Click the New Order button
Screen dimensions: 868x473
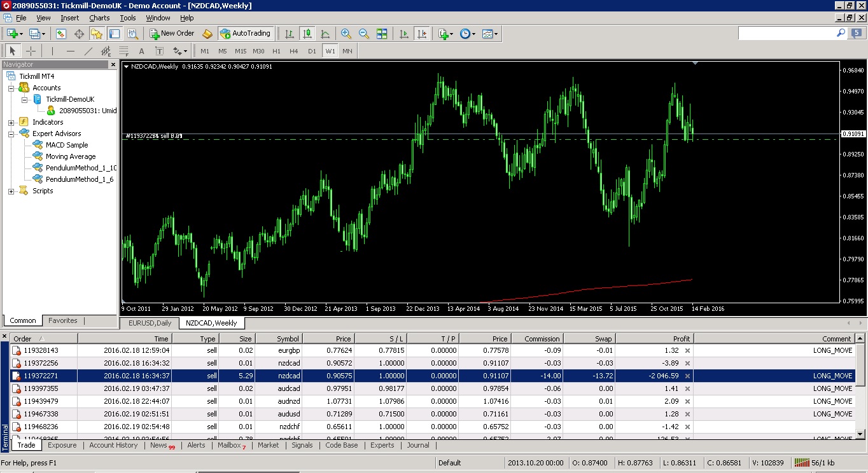(x=172, y=34)
